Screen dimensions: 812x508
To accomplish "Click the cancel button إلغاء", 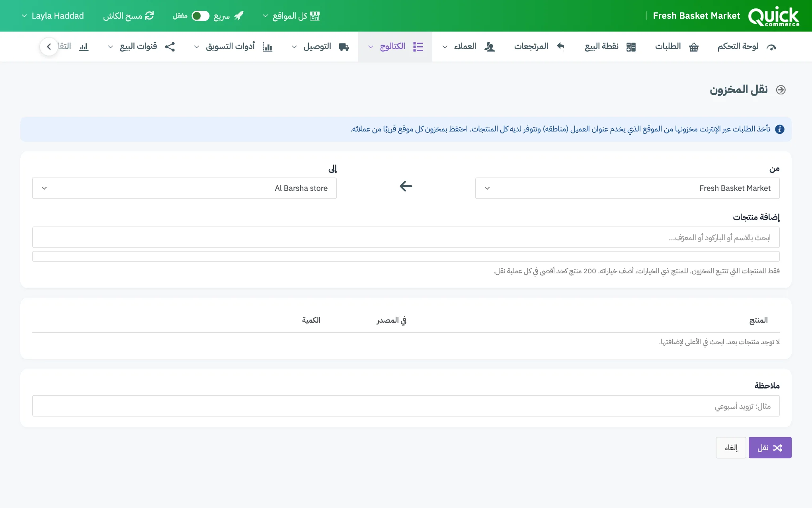I will [x=731, y=447].
